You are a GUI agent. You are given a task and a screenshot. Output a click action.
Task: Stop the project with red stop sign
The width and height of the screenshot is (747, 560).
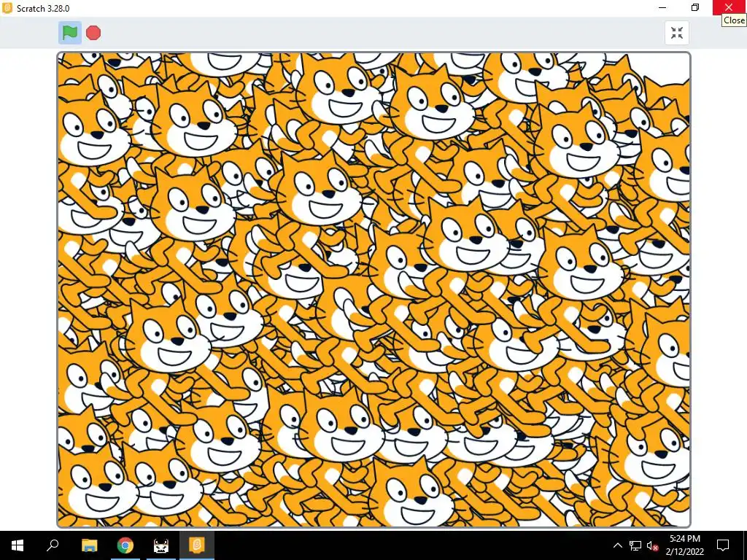pos(93,33)
